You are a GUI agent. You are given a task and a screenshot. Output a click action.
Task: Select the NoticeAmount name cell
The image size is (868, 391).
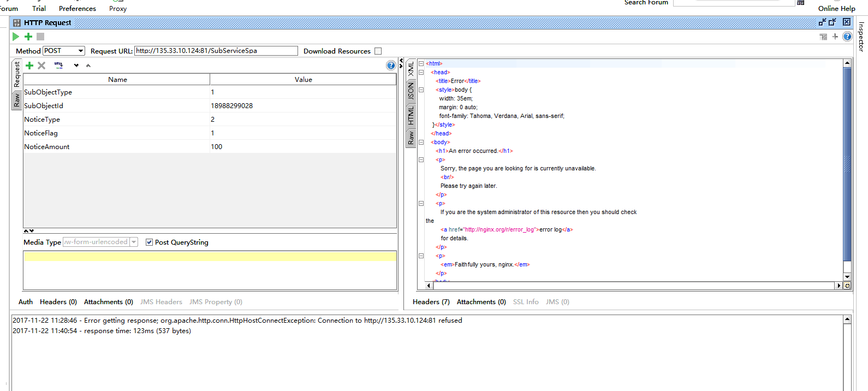click(x=116, y=147)
